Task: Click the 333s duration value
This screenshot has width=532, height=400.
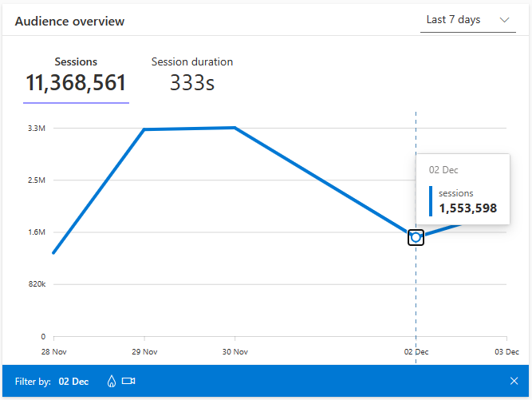Action: [x=192, y=83]
